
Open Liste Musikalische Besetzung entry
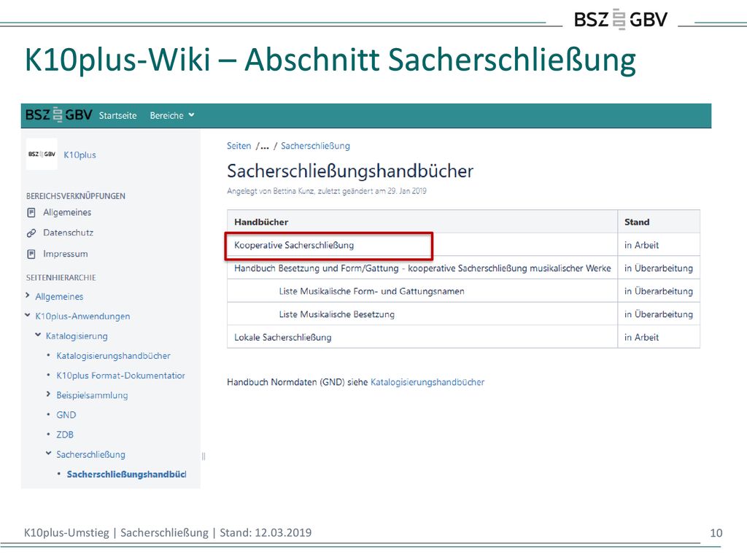pos(337,314)
